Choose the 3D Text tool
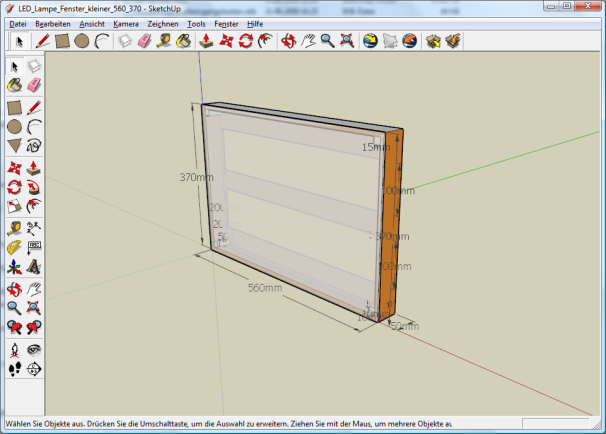606x434 pixels. click(x=34, y=267)
